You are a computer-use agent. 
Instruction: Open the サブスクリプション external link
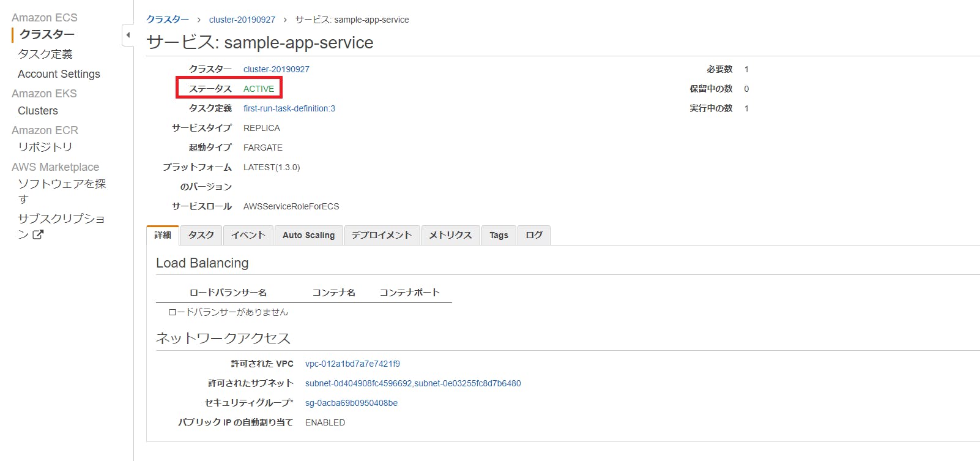coord(61,226)
